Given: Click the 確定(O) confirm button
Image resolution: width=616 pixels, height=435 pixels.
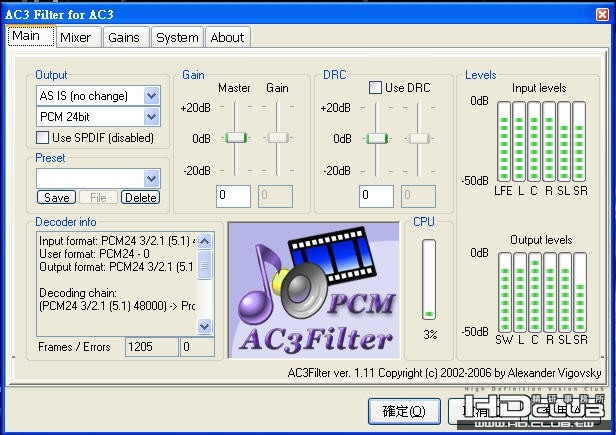Looking at the screenshot, I should (404, 411).
